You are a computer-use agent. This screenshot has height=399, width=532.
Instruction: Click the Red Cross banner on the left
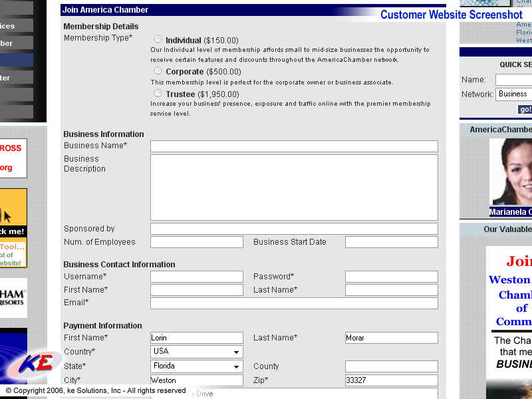[13, 158]
